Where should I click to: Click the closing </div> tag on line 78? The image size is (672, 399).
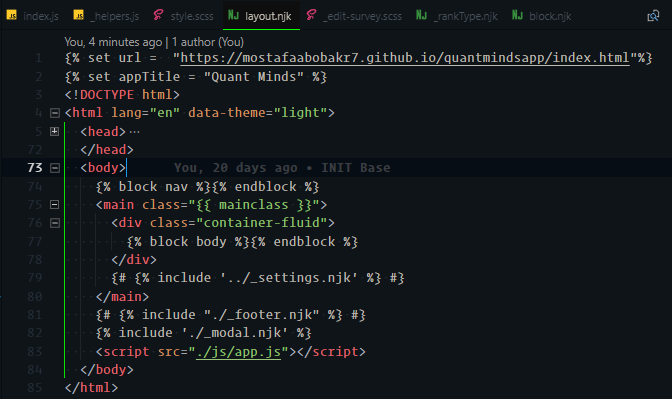click(x=134, y=260)
